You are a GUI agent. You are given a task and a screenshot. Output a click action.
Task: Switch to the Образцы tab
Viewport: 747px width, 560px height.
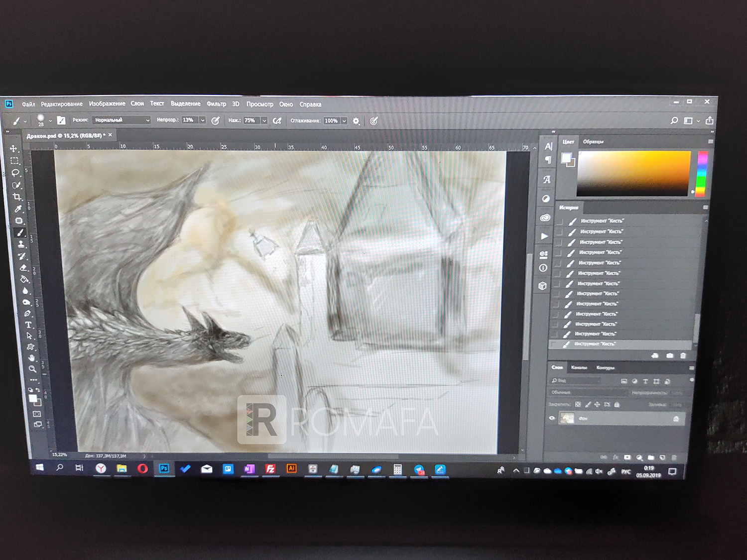(593, 142)
